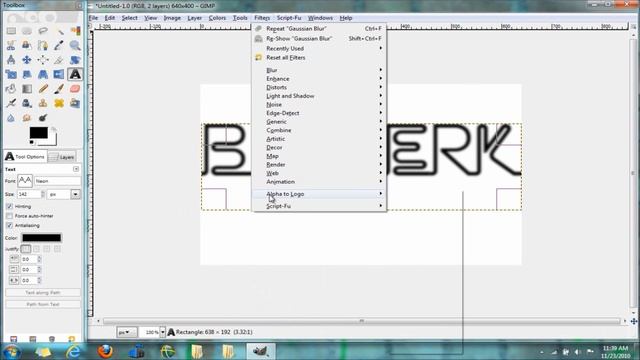Viewport: 640px width, 360px height.
Task: Choose Repeat "Gaussian Blur"
Action: 319,29
